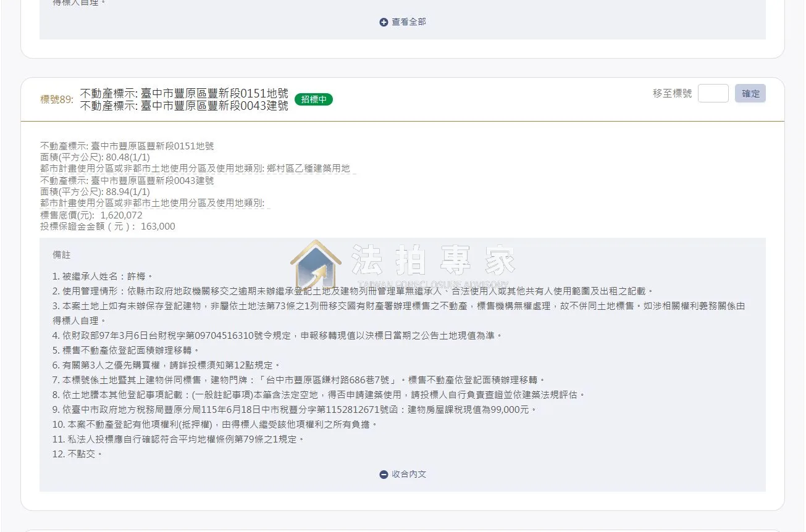
Task: Select the deposit amount 163,000
Action: tap(158, 227)
